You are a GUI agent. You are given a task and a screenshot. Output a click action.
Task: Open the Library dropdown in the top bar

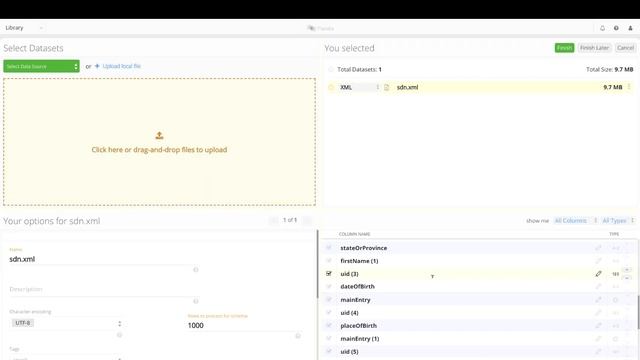click(24, 28)
